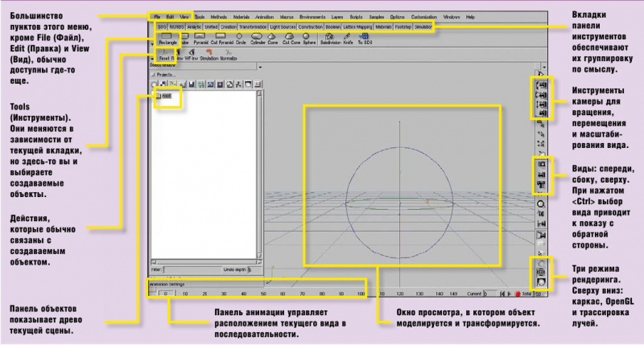Click the rewind to start playback button
Screen dimensions: 644x345
point(502,294)
